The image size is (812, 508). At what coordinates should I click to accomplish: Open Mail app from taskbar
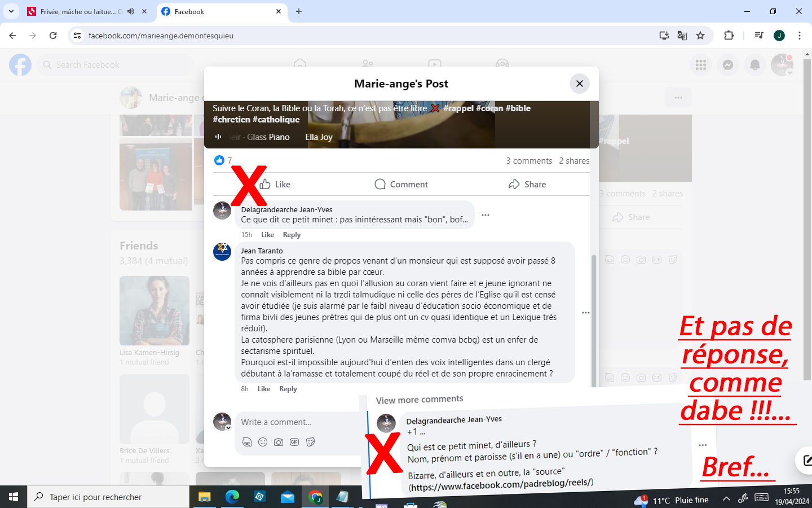288,497
